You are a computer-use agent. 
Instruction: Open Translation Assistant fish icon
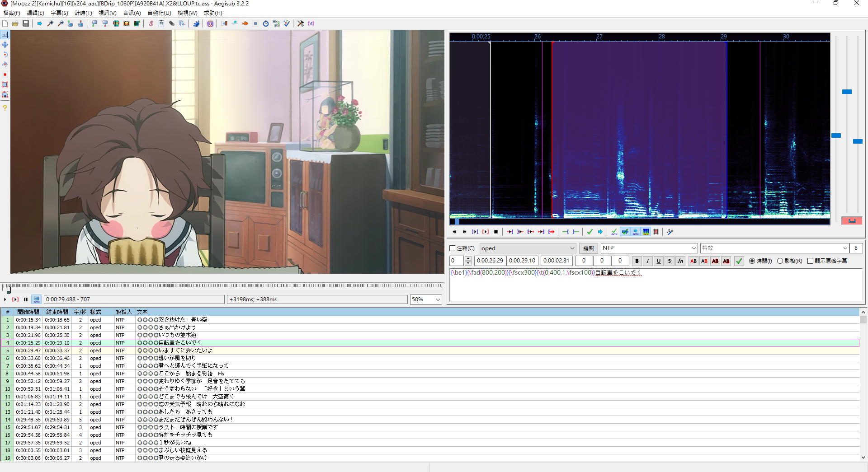click(x=245, y=23)
